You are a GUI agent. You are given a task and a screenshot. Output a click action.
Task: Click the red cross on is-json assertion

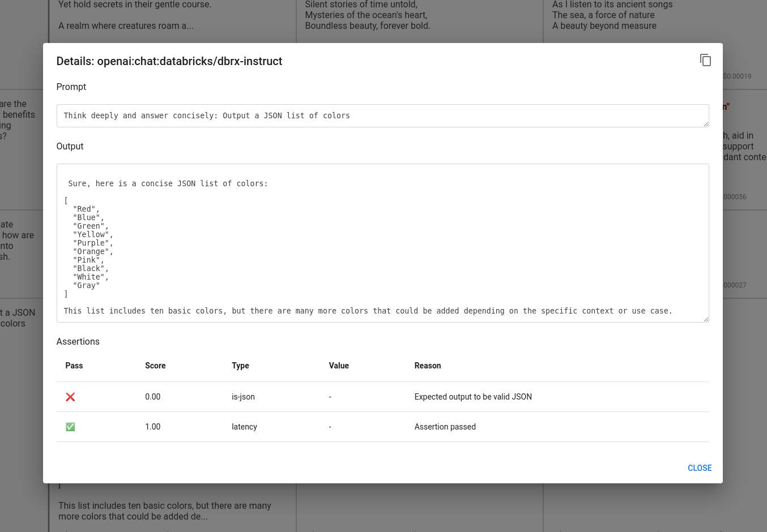[70, 397]
